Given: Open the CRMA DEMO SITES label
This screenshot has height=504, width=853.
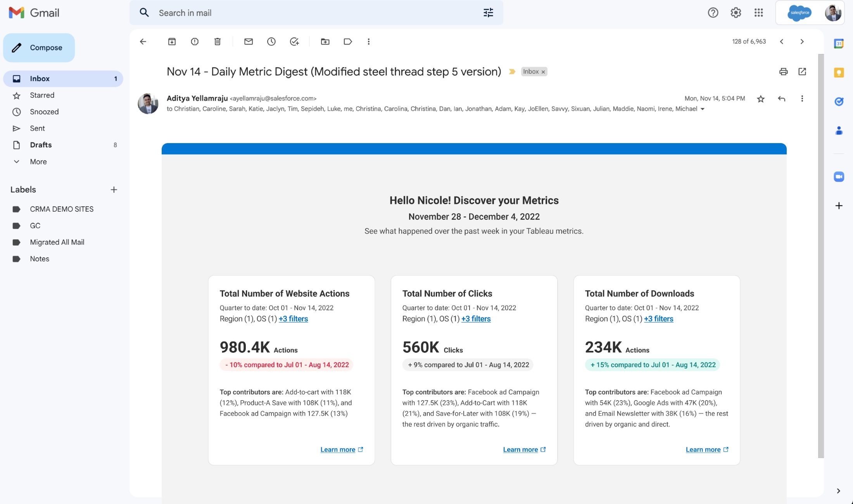Looking at the screenshot, I should click(63, 209).
